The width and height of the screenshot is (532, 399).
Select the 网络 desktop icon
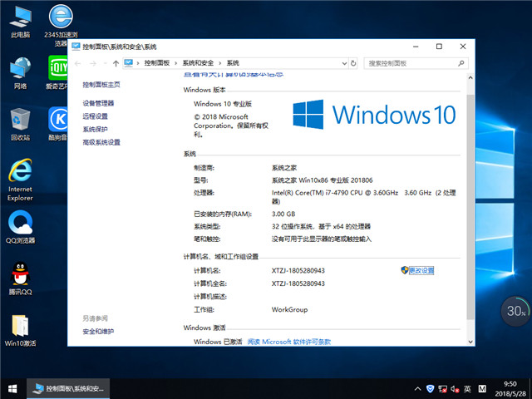tap(20, 73)
